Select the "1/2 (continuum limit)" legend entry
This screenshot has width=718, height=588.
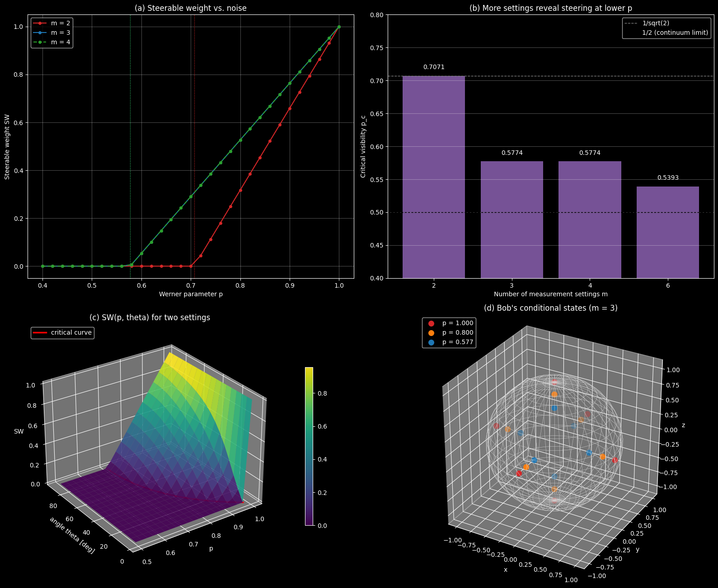(x=666, y=33)
